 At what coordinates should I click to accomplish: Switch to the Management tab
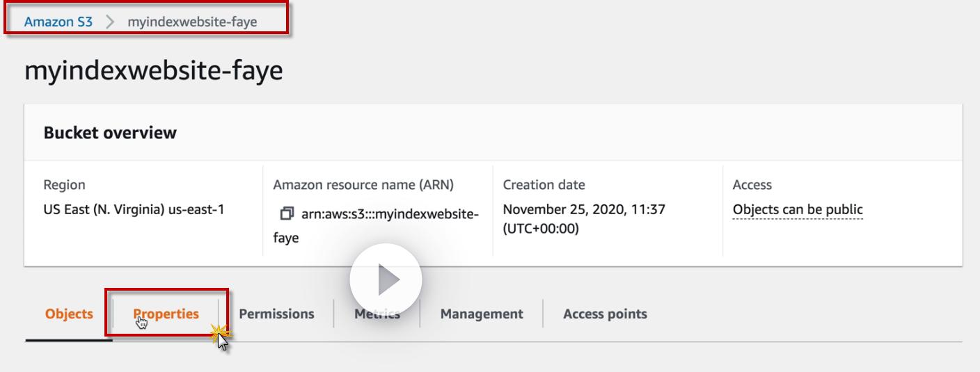[x=482, y=314]
